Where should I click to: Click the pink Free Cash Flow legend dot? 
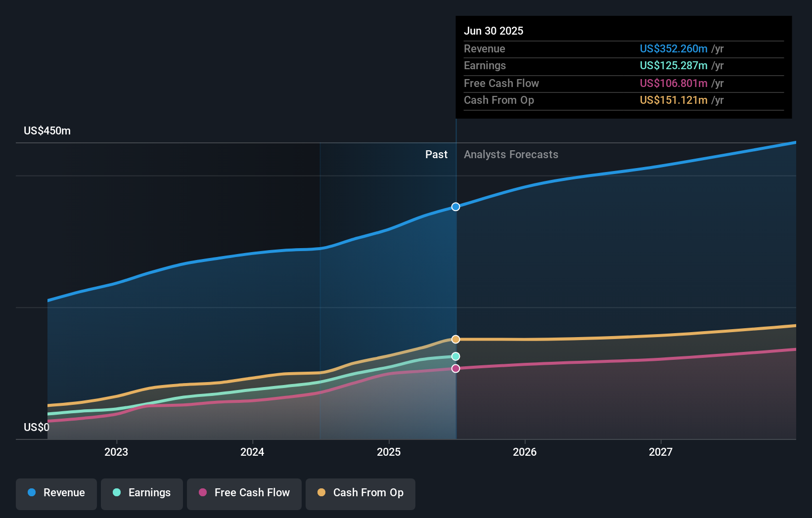[x=202, y=493]
